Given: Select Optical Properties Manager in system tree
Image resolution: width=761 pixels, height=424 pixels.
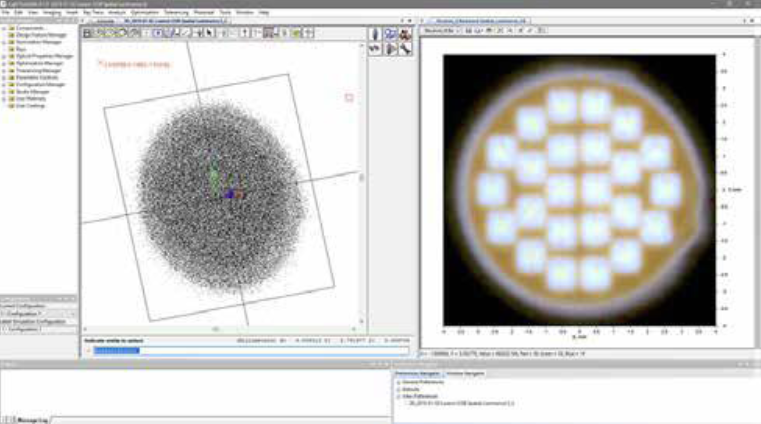Looking at the screenshot, I should click(38, 56).
